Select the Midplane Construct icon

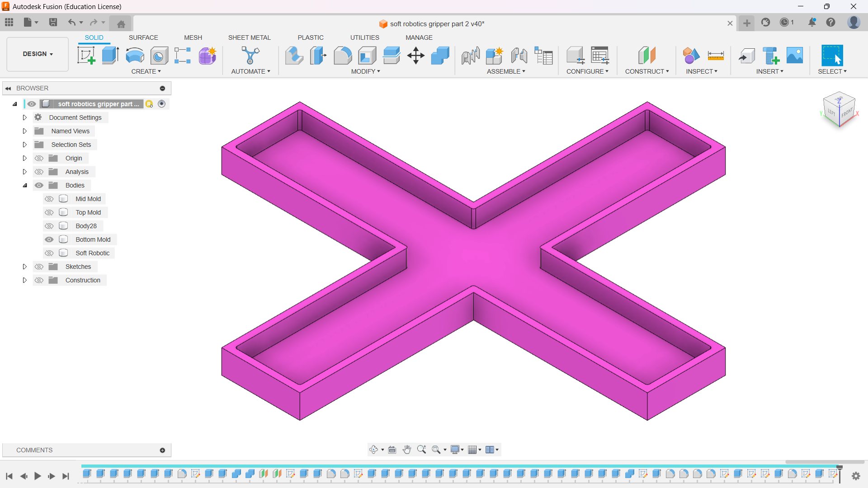647,56
